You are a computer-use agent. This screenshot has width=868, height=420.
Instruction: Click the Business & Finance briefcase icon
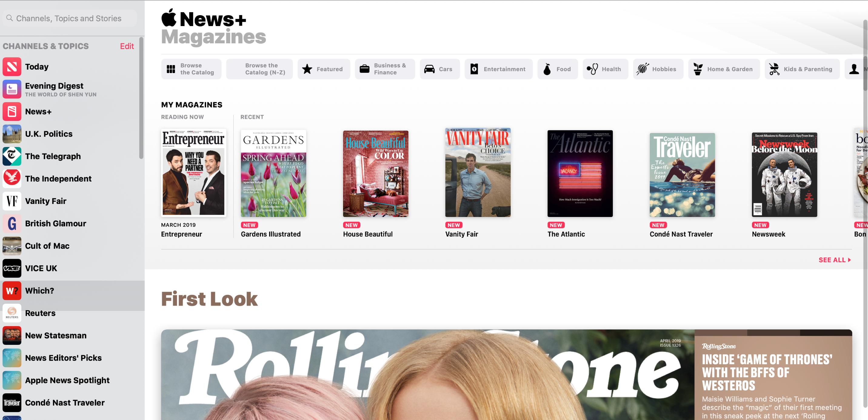(x=365, y=69)
